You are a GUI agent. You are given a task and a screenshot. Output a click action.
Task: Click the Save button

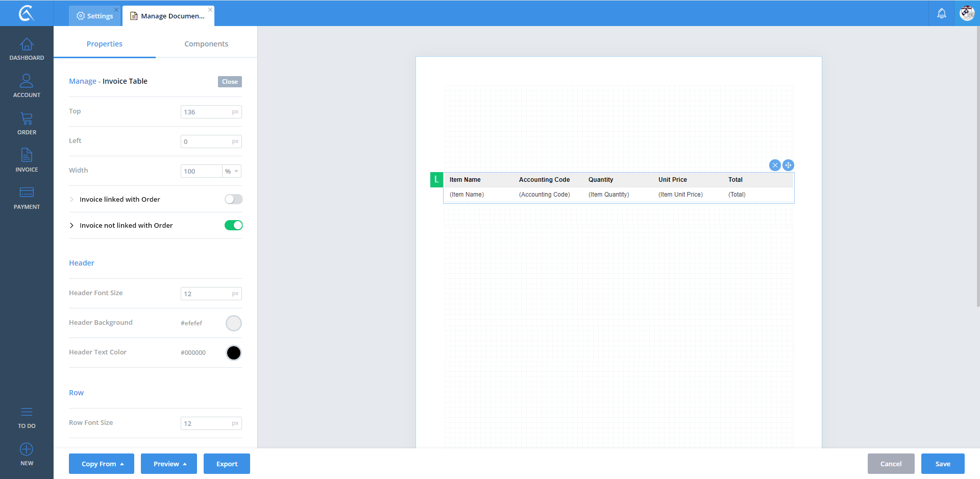(942, 464)
